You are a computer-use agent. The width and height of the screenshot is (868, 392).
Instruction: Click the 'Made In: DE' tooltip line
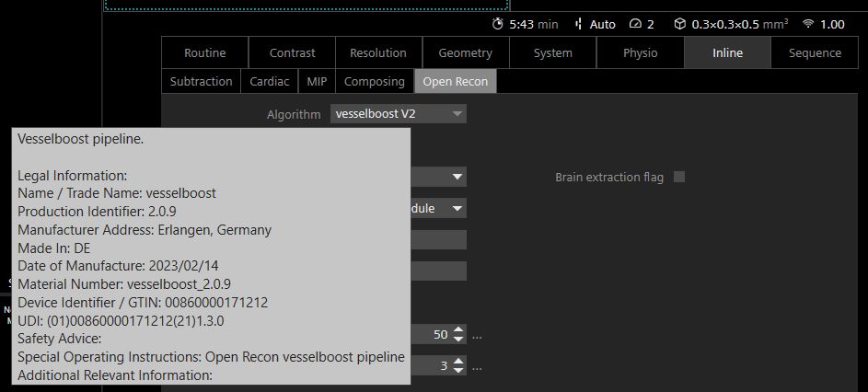tap(53, 248)
